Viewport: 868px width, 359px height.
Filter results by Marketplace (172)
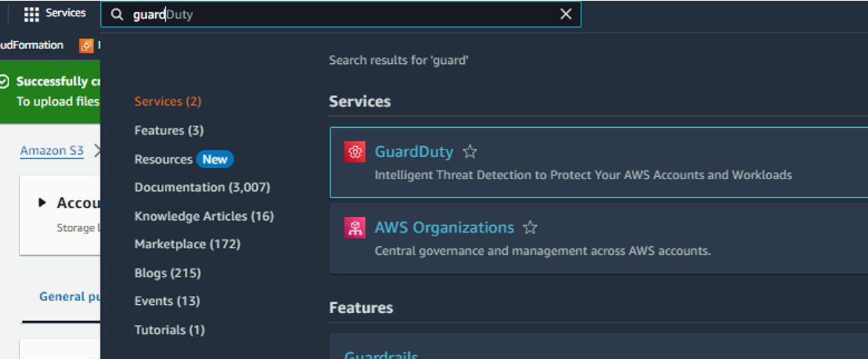pyautogui.click(x=187, y=245)
